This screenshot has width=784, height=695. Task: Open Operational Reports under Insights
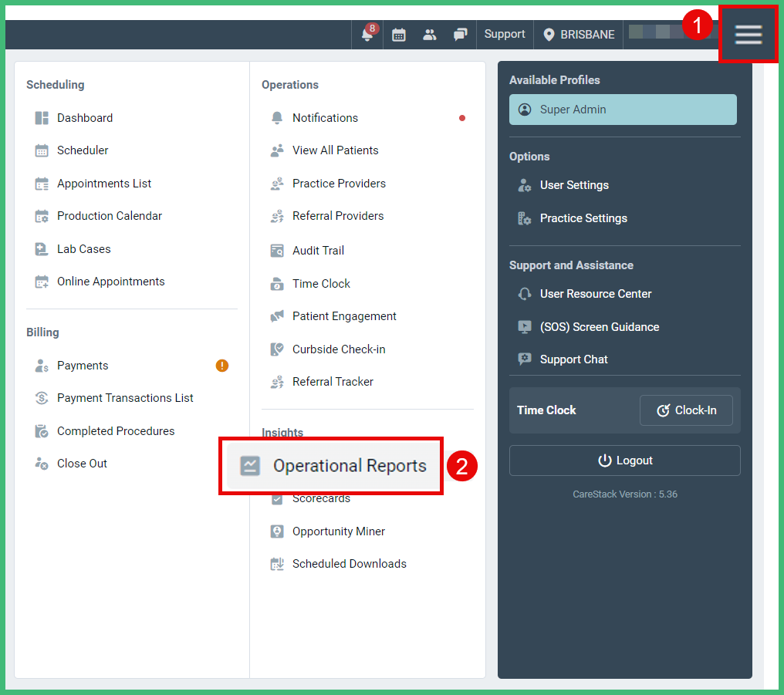[x=349, y=466]
